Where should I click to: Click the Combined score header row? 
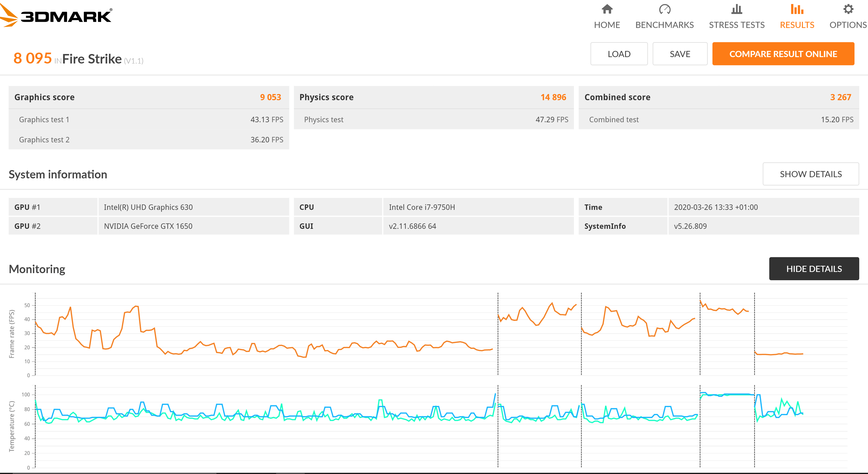pos(718,97)
